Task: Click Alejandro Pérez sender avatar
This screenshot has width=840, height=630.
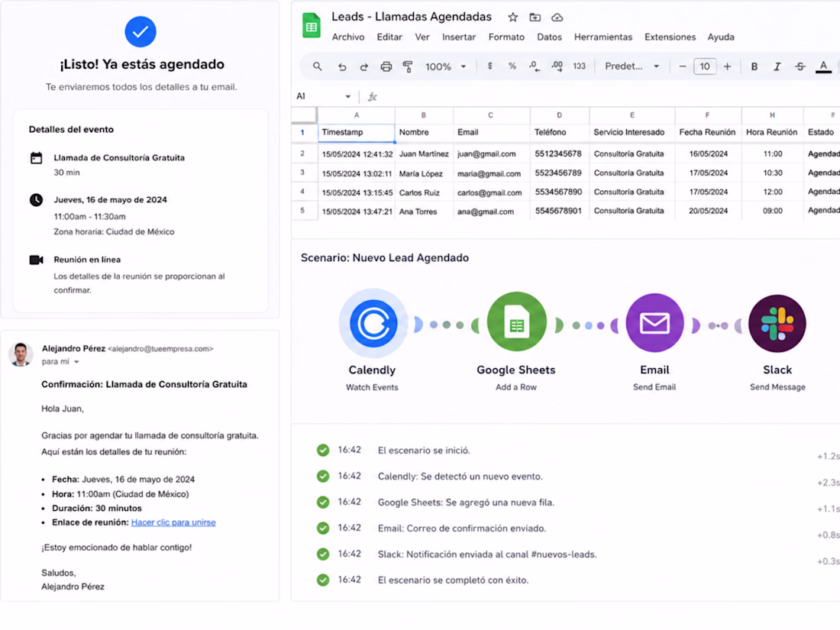Action: (x=21, y=354)
